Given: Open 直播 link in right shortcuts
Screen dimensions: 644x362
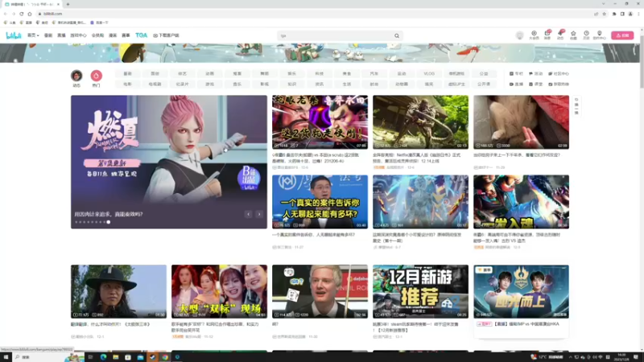Looking at the screenshot, I should click(516, 84).
